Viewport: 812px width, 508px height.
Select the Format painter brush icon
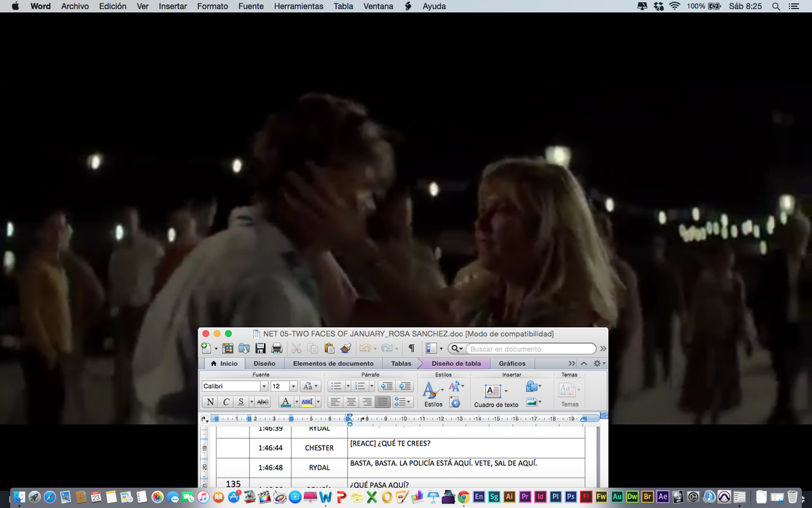[x=346, y=348]
